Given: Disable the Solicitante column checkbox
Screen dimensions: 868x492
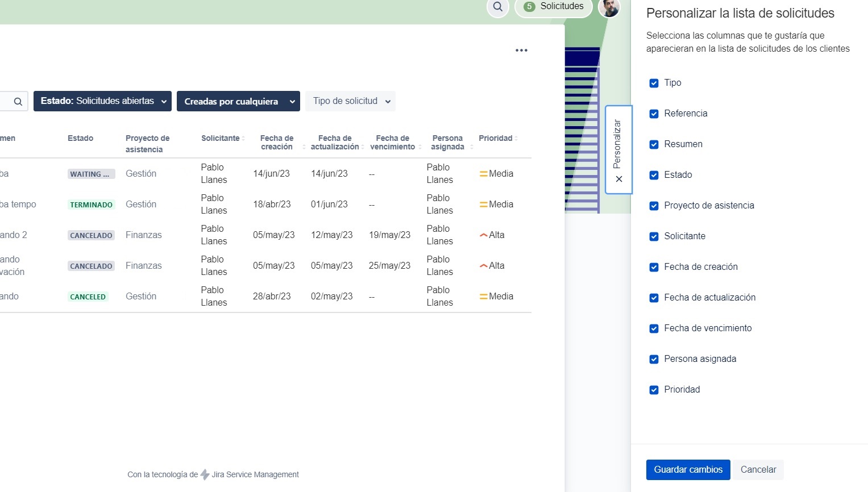Looking at the screenshot, I should 654,236.
